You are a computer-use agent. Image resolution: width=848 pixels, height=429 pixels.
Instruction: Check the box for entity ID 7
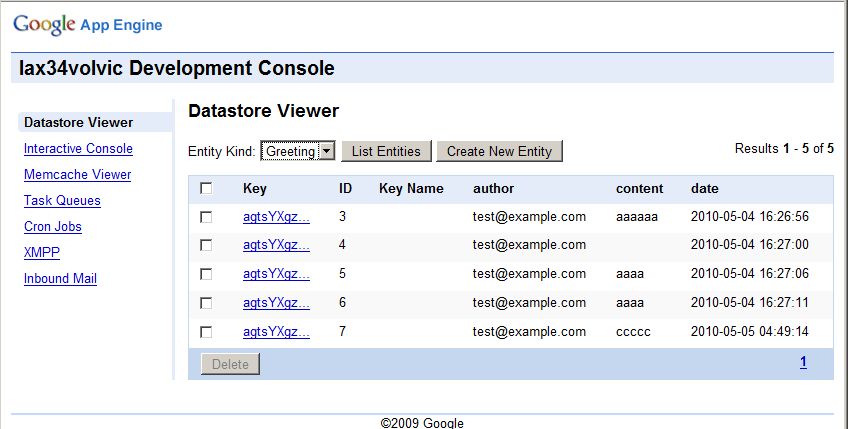206,332
